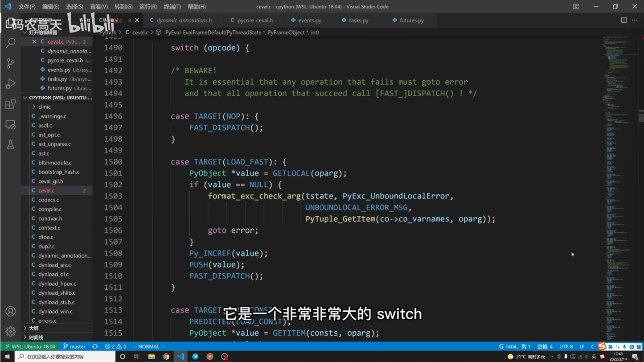Close ceval.c in the Open Editors list

[x=34, y=41]
